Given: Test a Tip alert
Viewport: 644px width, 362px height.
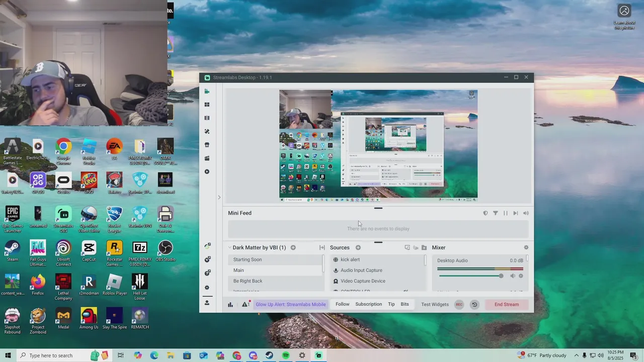Looking at the screenshot, I should (391, 304).
